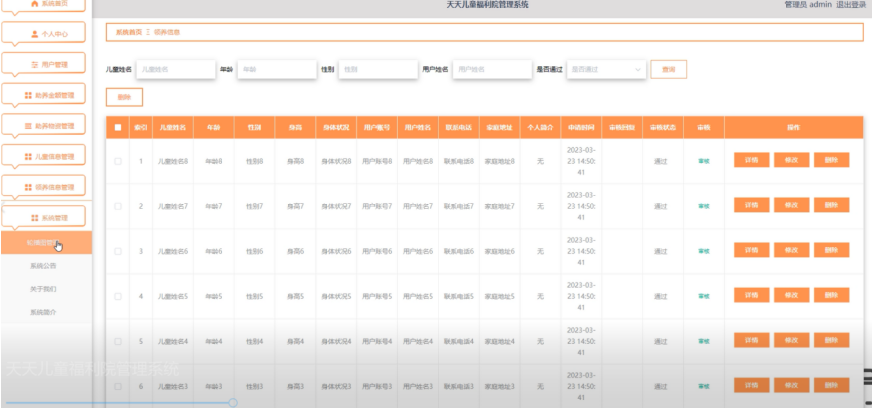Viewport: 872px width, 408px height.
Task: Click the grid icon beside 系统管理
Action: click(x=34, y=218)
